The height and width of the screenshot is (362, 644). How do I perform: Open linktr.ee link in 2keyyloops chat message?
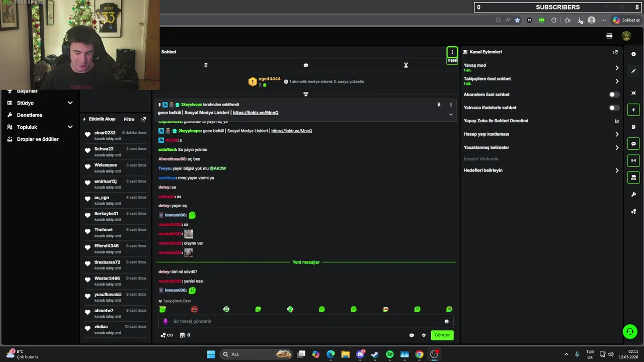tap(291, 131)
